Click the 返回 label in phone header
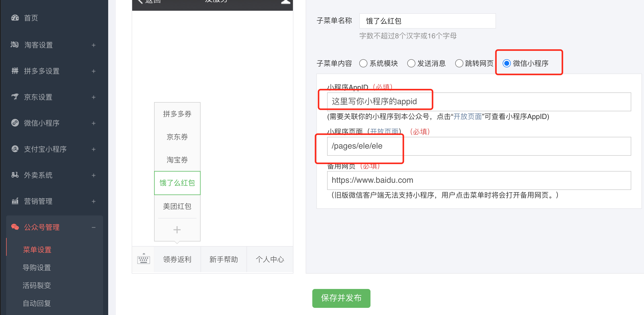 pyautogui.click(x=153, y=1)
